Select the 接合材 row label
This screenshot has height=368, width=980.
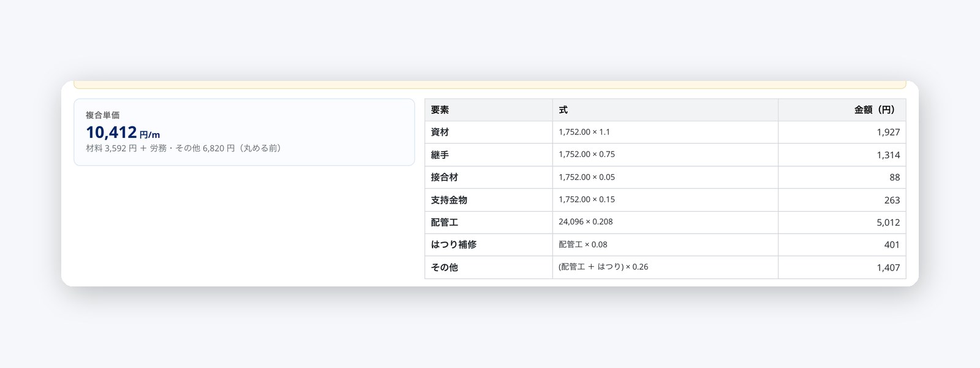(444, 177)
